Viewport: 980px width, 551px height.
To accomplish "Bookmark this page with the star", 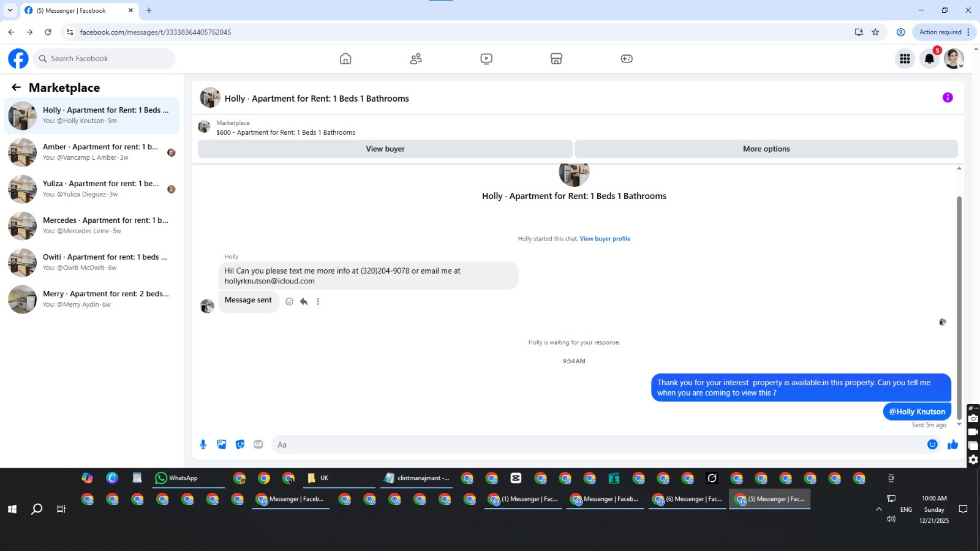I will pyautogui.click(x=875, y=32).
